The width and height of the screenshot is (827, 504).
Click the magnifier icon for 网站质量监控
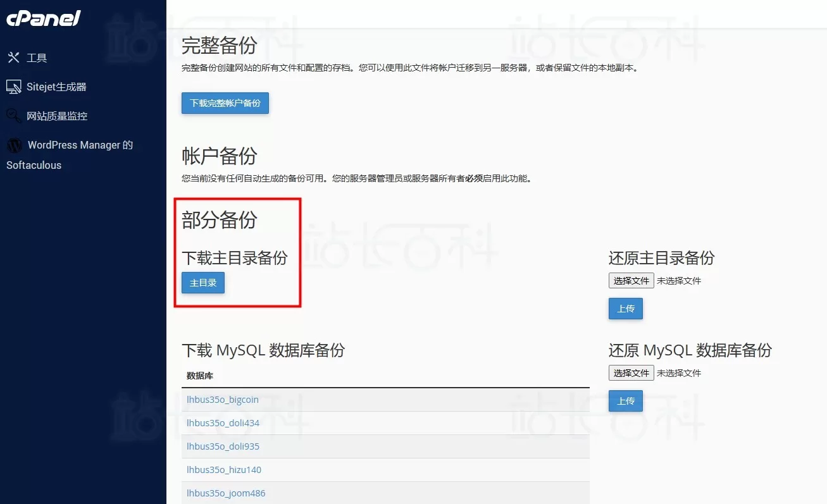(x=14, y=116)
